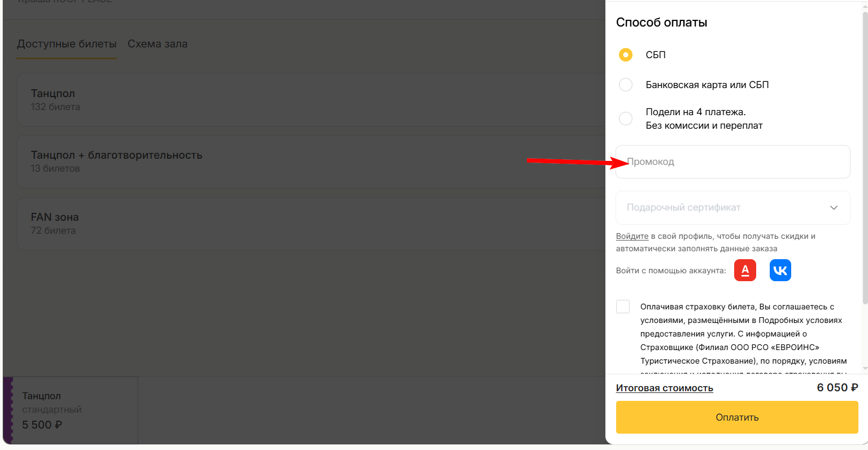Click the Войдите profile login link
The width and height of the screenshot is (868, 450).
coord(632,237)
